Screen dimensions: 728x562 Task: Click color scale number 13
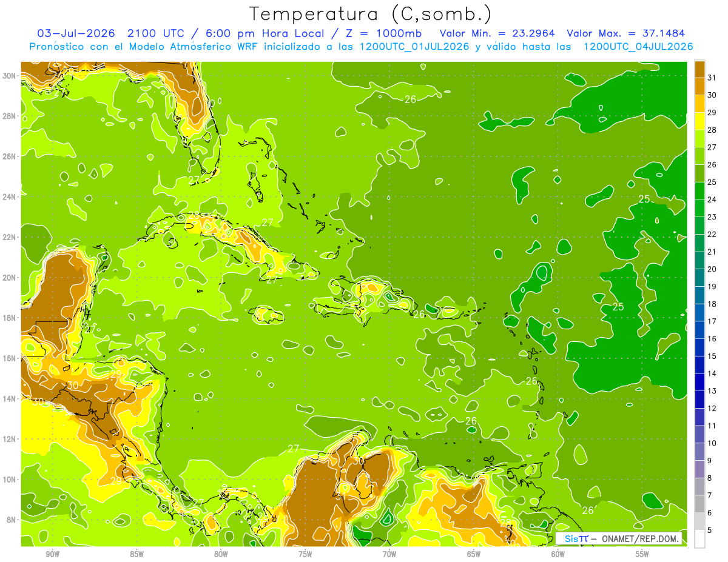(x=712, y=391)
